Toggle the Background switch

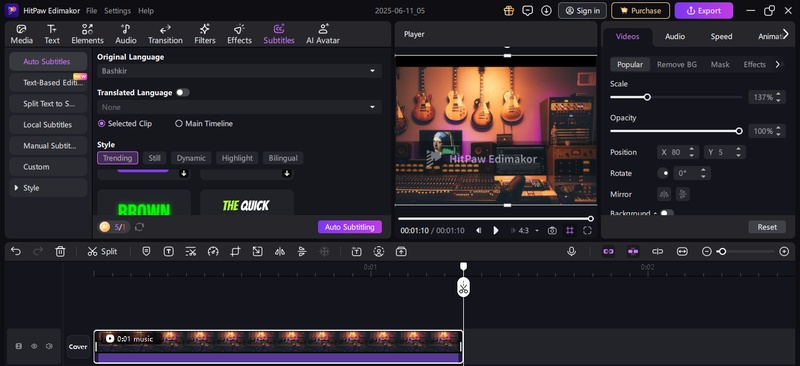[666, 213]
